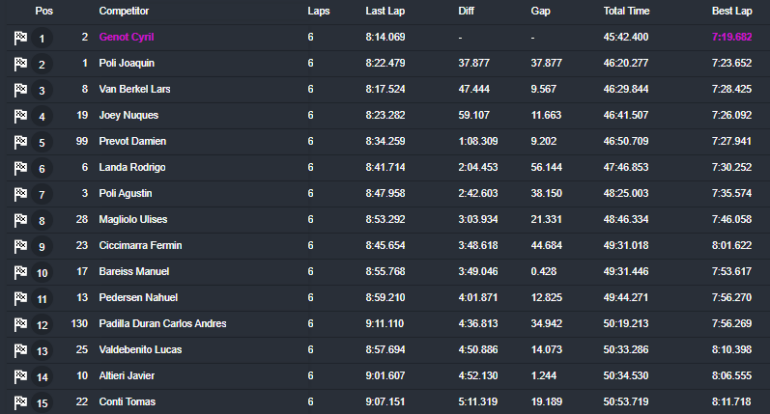Click the finish flag beside Prevot Damien
Viewport: 770px width, 414px height.
click(20, 142)
